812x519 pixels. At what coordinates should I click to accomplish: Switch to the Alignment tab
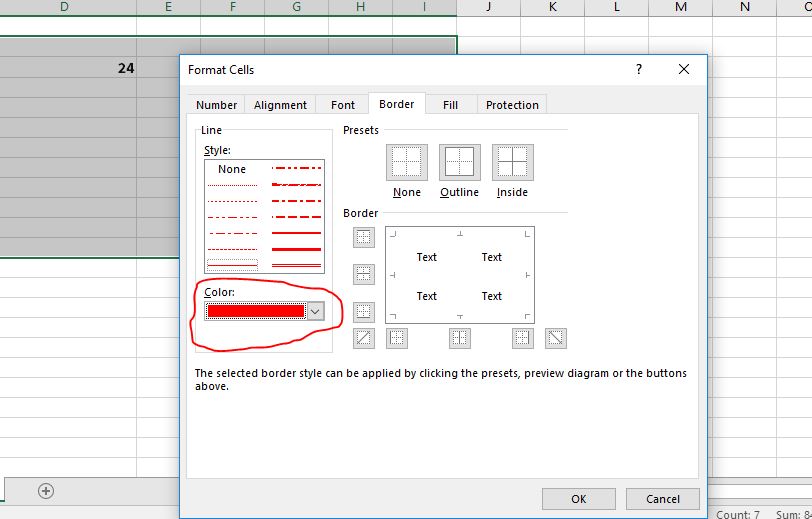tap(280, 105)
